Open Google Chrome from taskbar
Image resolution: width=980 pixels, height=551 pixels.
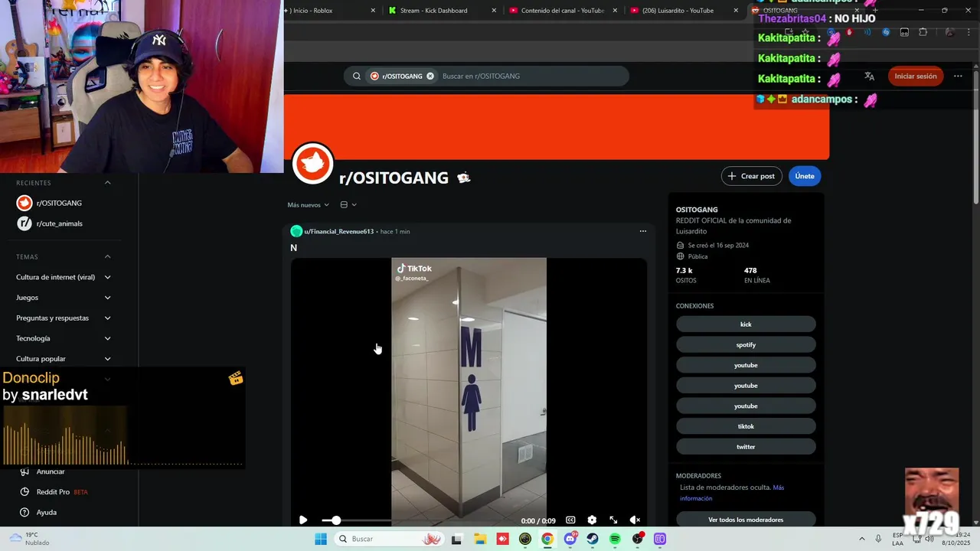click(547, 540)
